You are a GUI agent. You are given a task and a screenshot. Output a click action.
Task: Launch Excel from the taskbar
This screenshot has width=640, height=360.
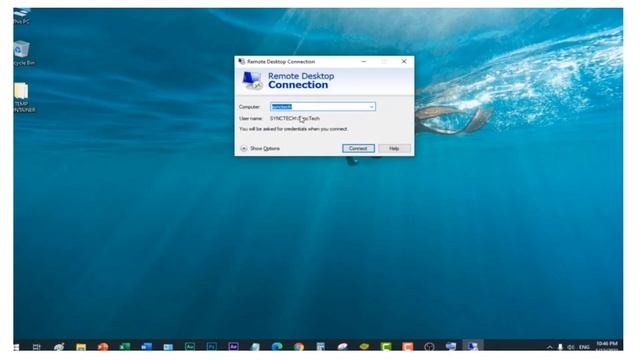(124, 347)
